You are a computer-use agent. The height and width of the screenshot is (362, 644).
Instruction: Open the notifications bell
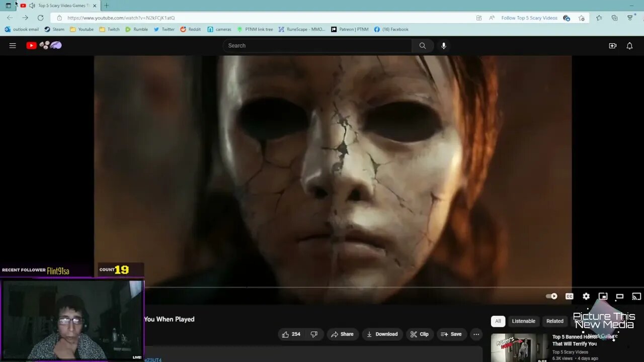pos(629,45)
